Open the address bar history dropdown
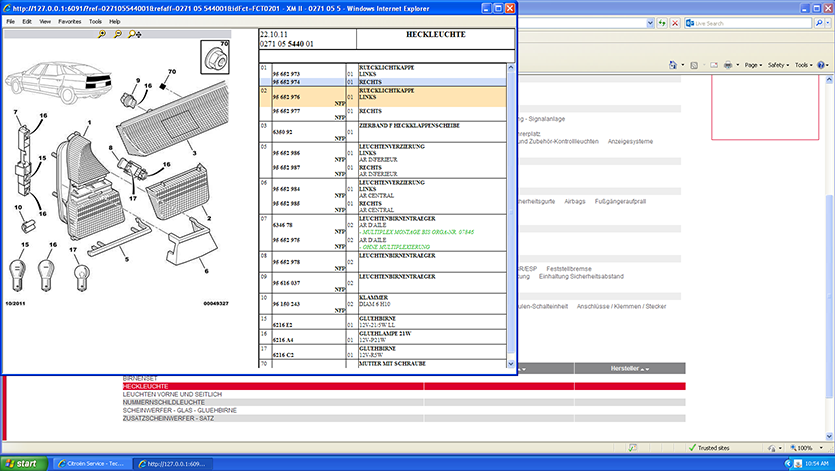Screen dimensions: 835x471 click(x=650, y=23)
